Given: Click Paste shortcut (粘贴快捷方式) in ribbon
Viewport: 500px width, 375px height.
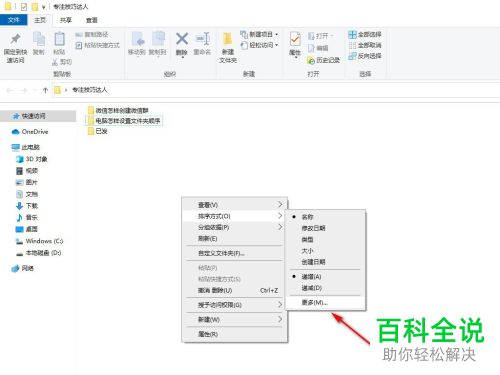Looking at the screenshot, I should pyautogui.click(x=98, y=45).
